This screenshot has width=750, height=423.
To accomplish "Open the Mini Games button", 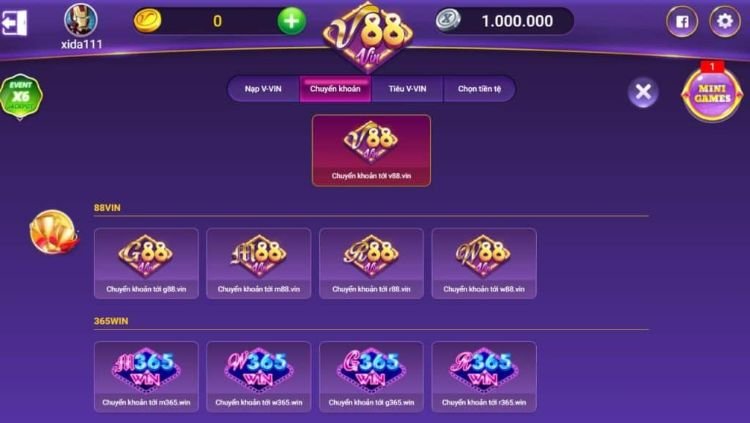I will click(712, 93).
